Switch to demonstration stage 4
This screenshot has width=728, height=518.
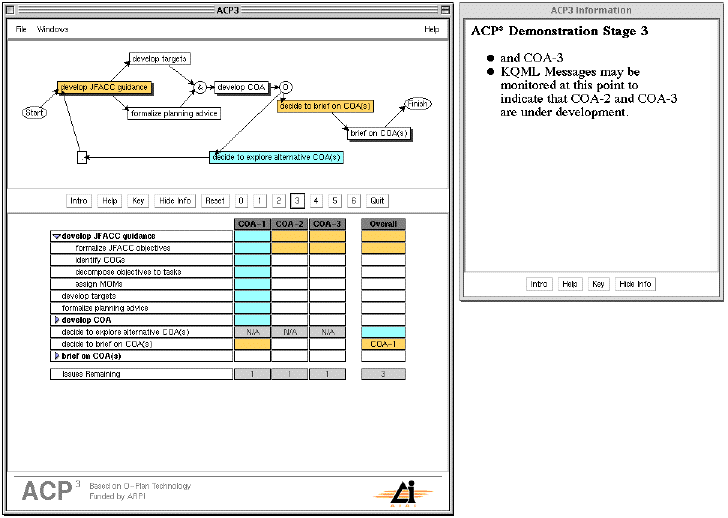click(x=316, y=201)
